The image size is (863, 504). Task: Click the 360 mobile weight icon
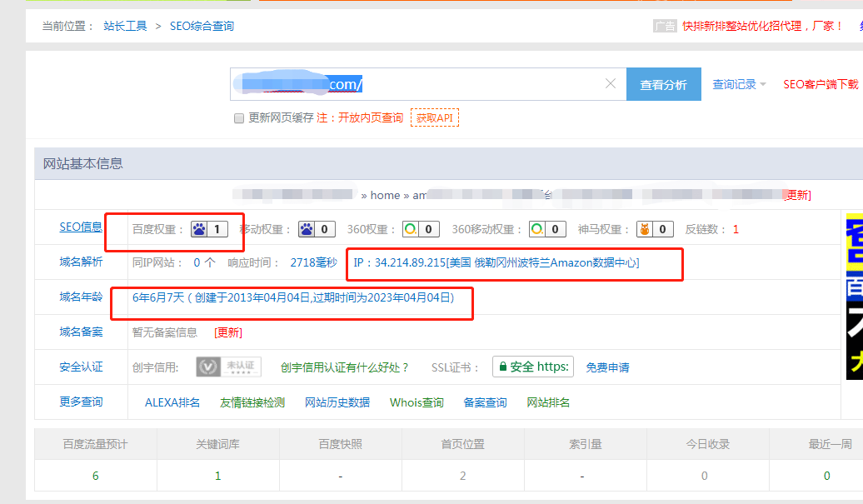pyautogui.click(x=537, y=229)
